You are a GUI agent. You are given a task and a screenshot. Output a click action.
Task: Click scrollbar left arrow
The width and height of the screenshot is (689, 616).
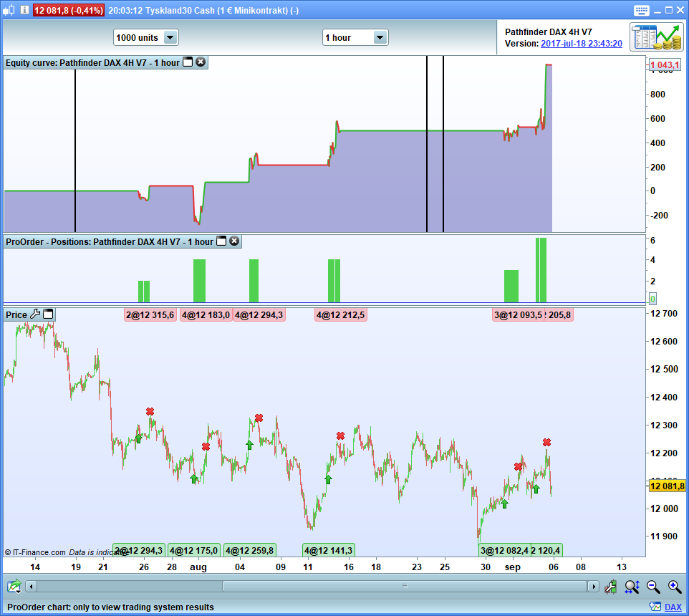click(31, 586)
